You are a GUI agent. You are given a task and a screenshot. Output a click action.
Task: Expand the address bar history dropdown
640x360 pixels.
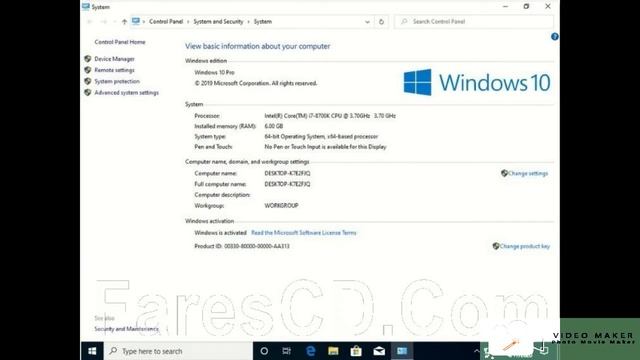tap(367, 22)
